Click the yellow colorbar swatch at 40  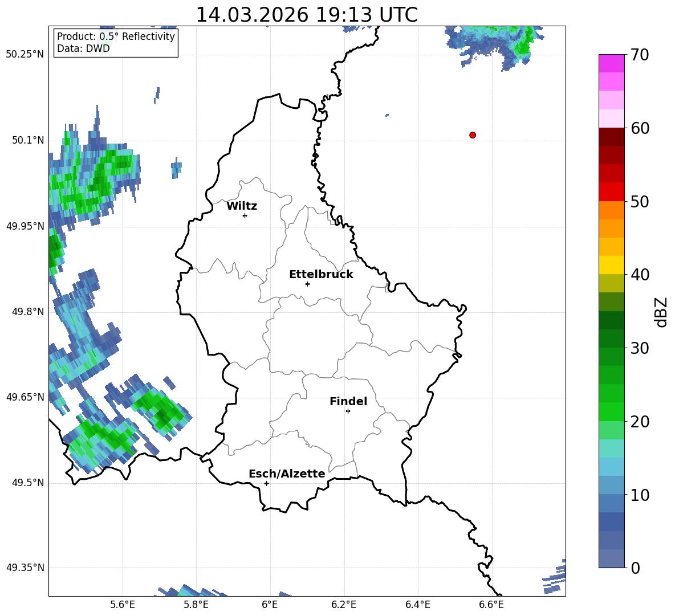611,265
